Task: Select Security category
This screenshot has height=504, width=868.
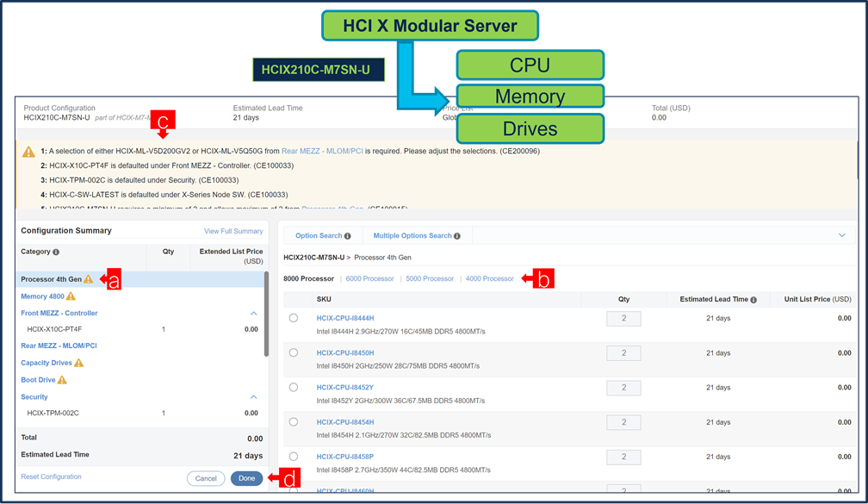Action: point(34,397)
